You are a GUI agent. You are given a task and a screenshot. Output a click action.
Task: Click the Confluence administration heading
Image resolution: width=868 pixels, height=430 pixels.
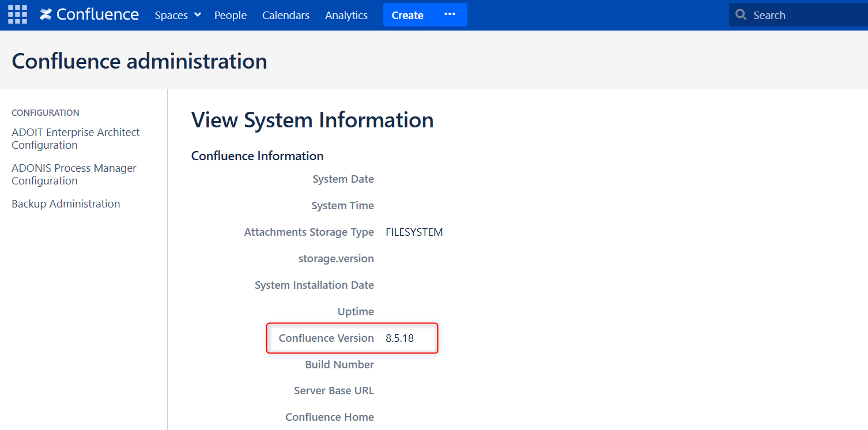point(139,61)
